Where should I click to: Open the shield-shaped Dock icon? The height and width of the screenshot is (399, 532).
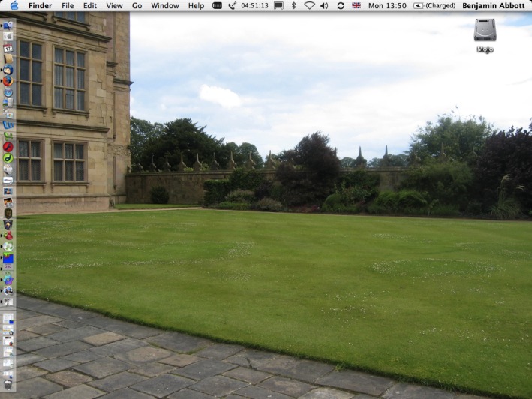[8, 224]
